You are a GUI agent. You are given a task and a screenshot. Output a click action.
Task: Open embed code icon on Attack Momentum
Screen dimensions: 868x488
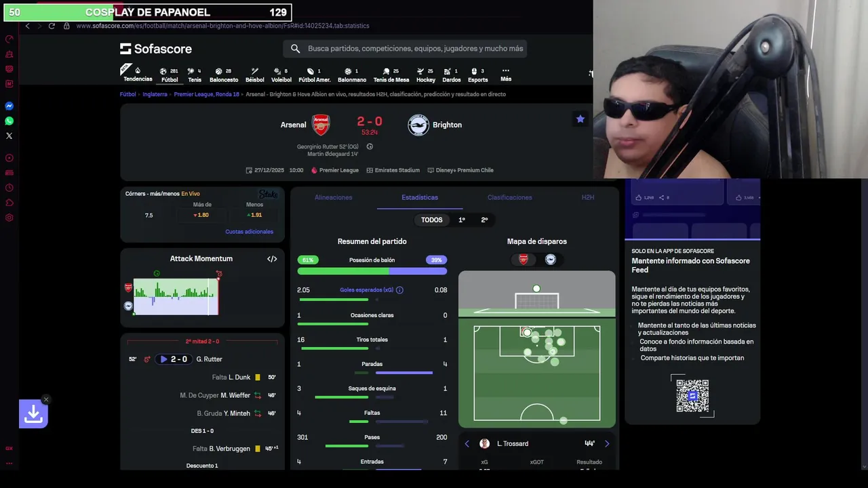pyautogui.click(x=272, y=259)
